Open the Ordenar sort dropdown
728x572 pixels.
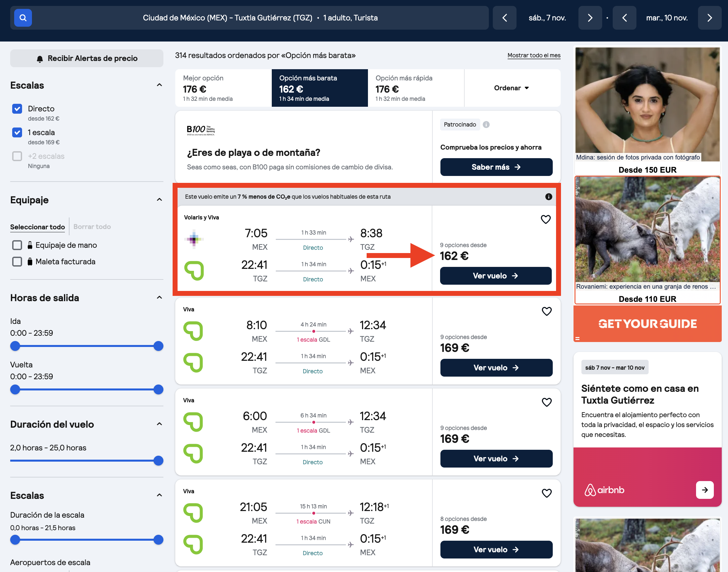click(512, 88)
